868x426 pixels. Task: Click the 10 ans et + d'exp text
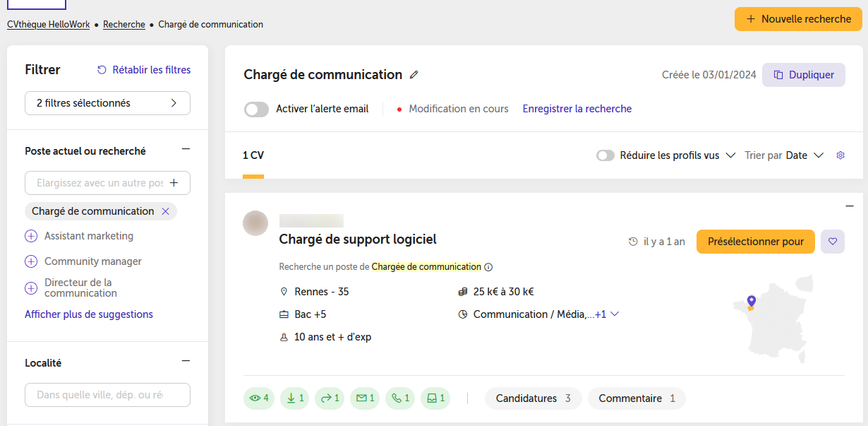tap(332, 337)
